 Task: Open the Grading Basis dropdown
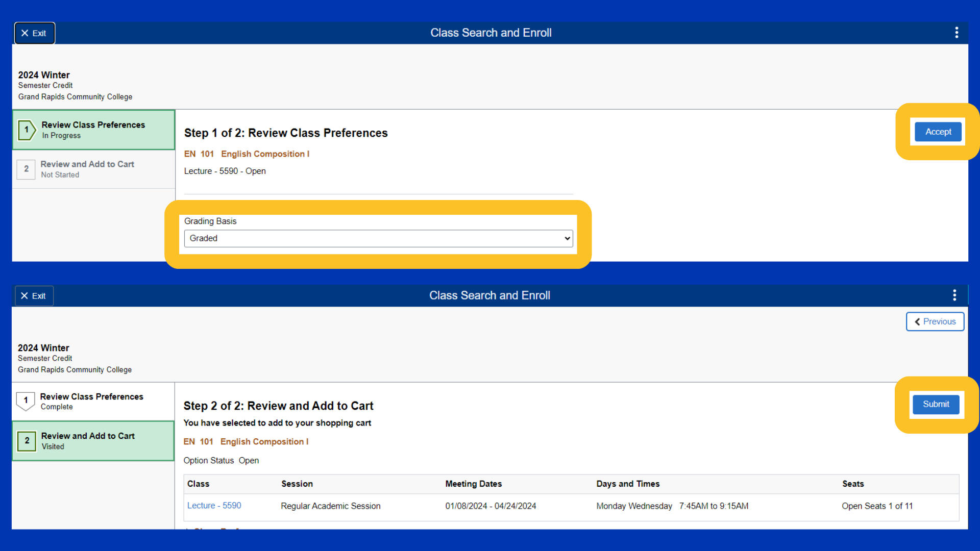(378, 239)
